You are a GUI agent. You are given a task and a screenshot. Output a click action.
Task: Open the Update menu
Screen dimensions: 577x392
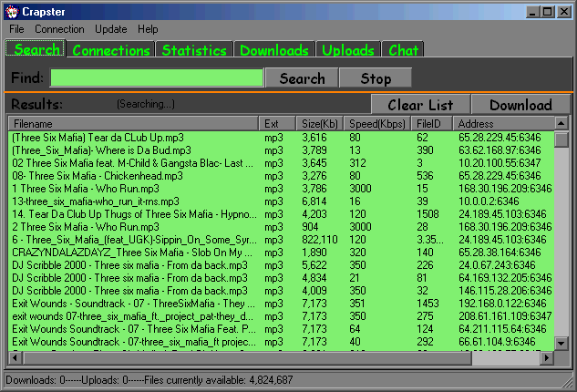[111, 29]
